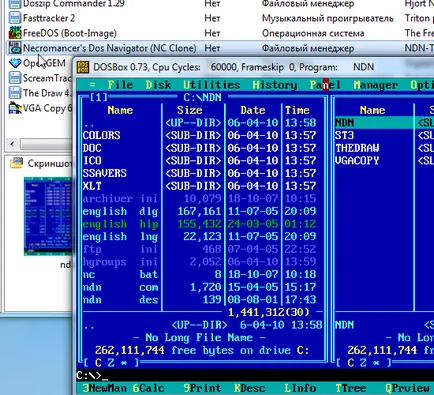Image resolution: width=434 pixels, height=395 pixels.
Task: Click the KDesc function key button
Action: (249, 388)
